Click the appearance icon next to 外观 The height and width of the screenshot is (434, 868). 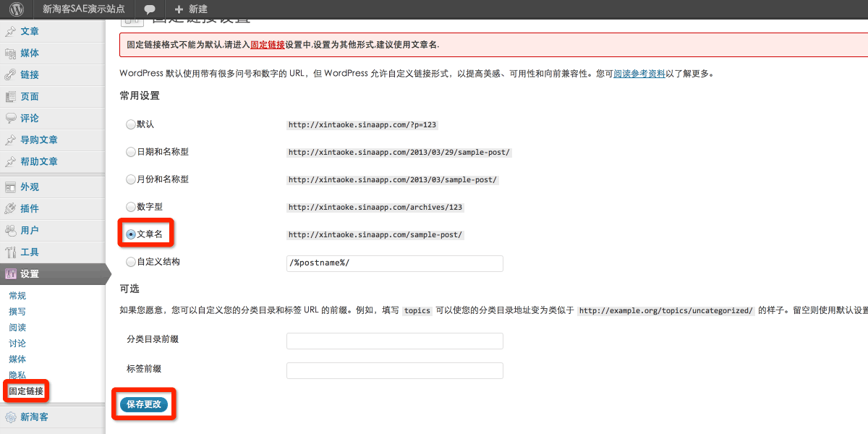pyautogui.click(x=11, y=187)
